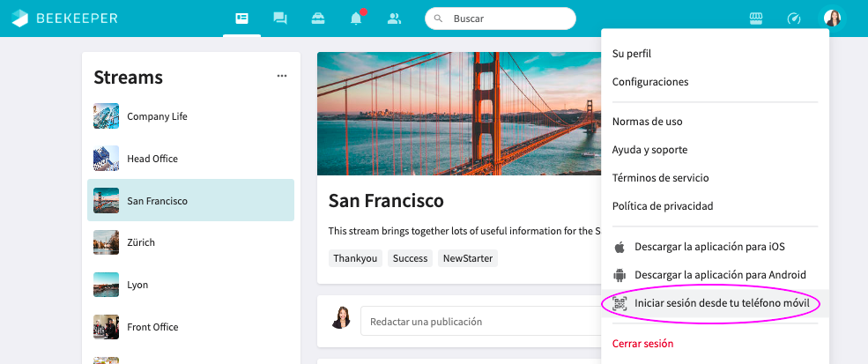Select the Lyon stream
868x364 pixels.
(190, 285)
